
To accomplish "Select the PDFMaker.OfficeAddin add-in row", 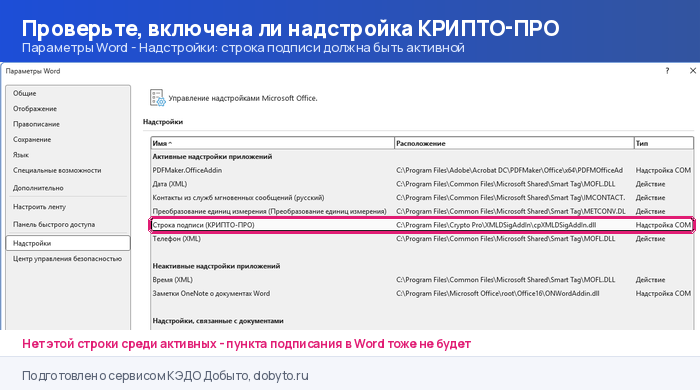I will pos(422,170).
